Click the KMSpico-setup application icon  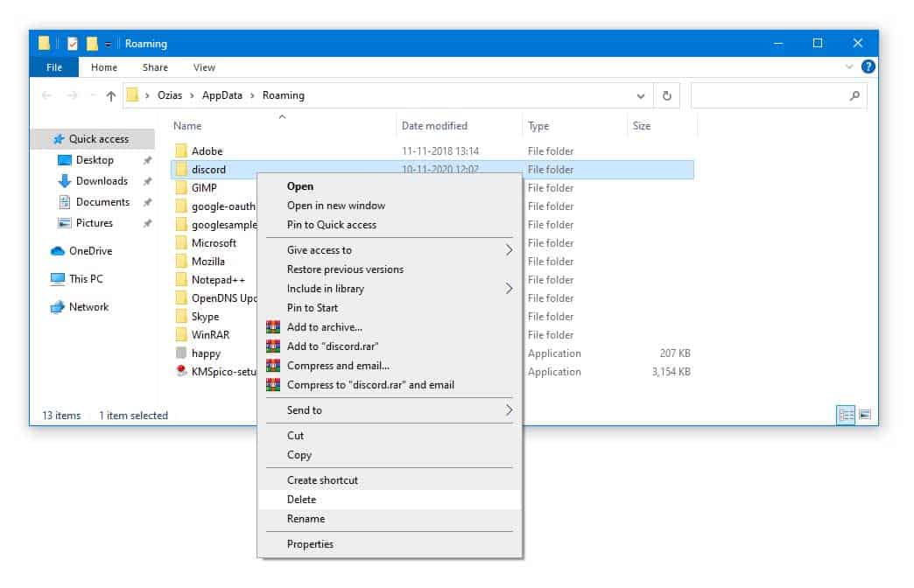(181, 371)
